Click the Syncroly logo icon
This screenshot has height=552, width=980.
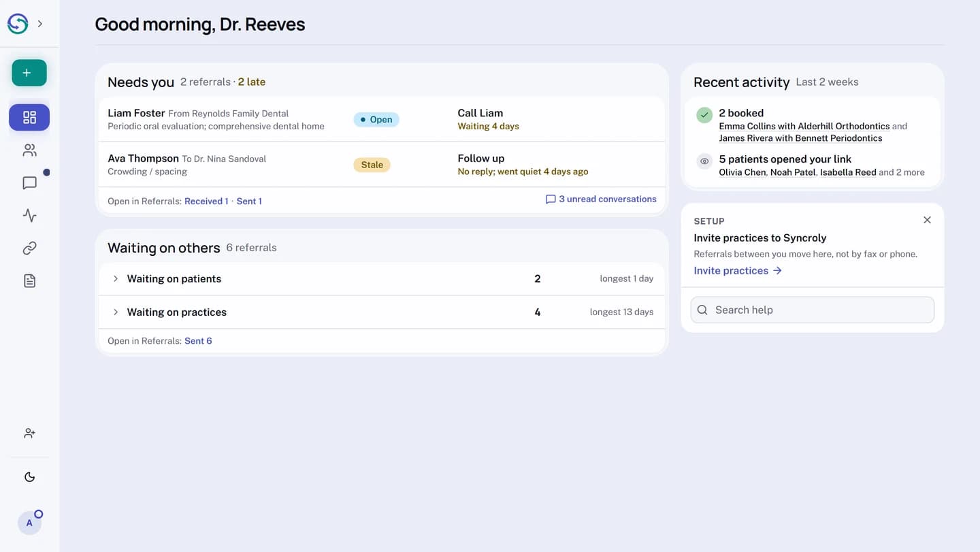(x=18, y=24)
